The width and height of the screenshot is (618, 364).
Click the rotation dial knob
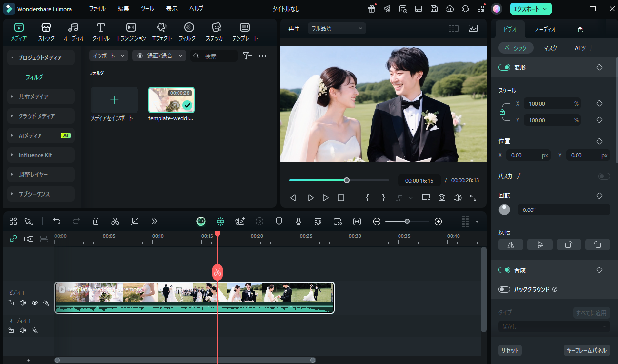(504, 210)
